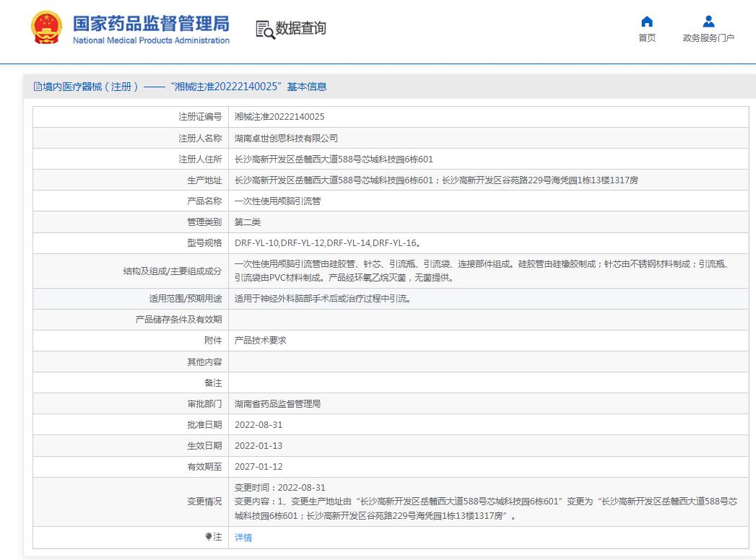
Task: Click the 变更情况 label
Action: pos(204,502)
